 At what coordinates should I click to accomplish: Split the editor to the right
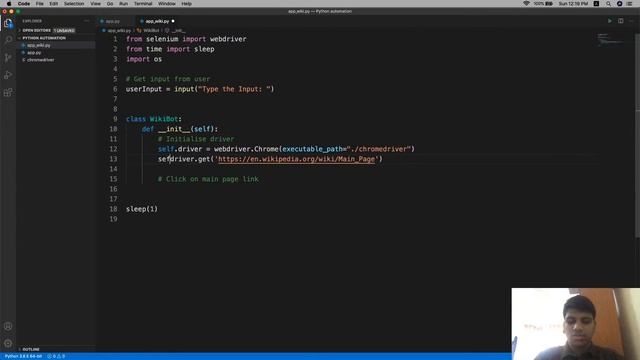(620, 21)
